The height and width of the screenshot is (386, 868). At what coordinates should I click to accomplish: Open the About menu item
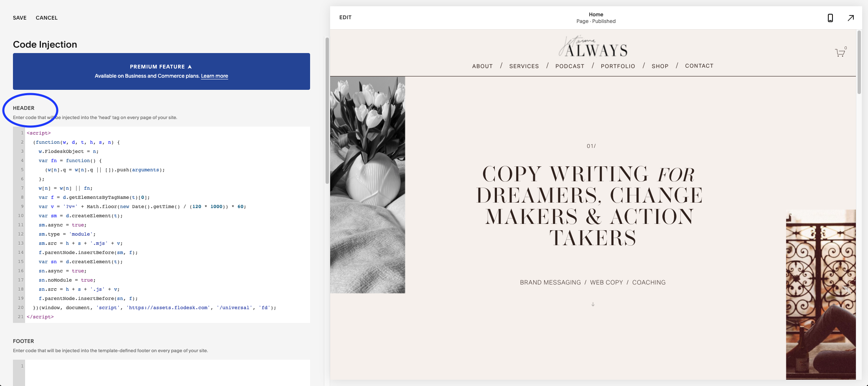tap(482, 66)
